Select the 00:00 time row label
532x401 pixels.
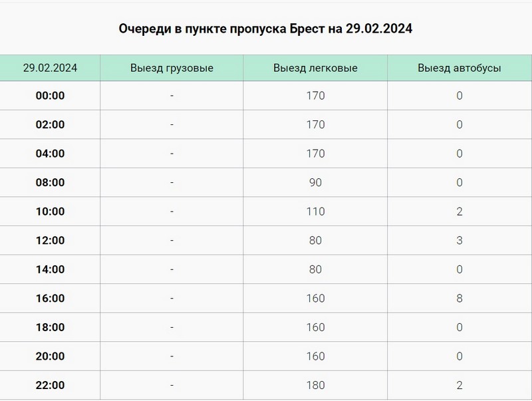click(x=50, y=96)
